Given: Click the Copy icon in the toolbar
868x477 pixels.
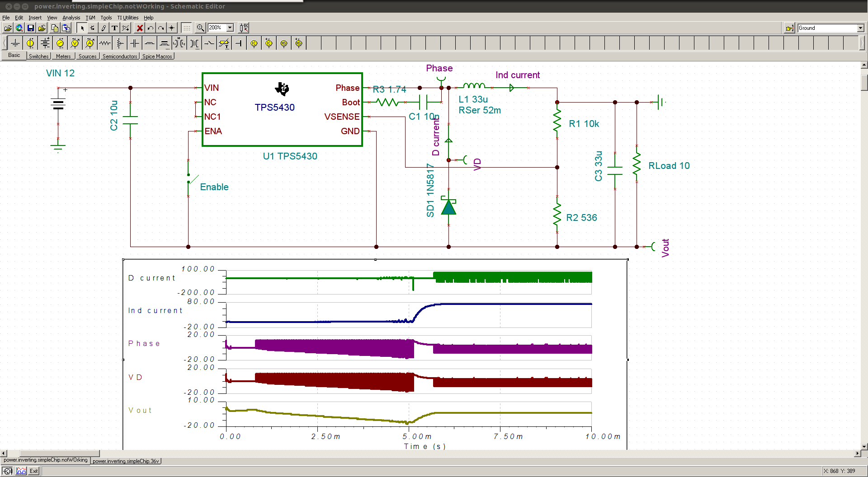Looking at the screenshot, I should point(55,28).
